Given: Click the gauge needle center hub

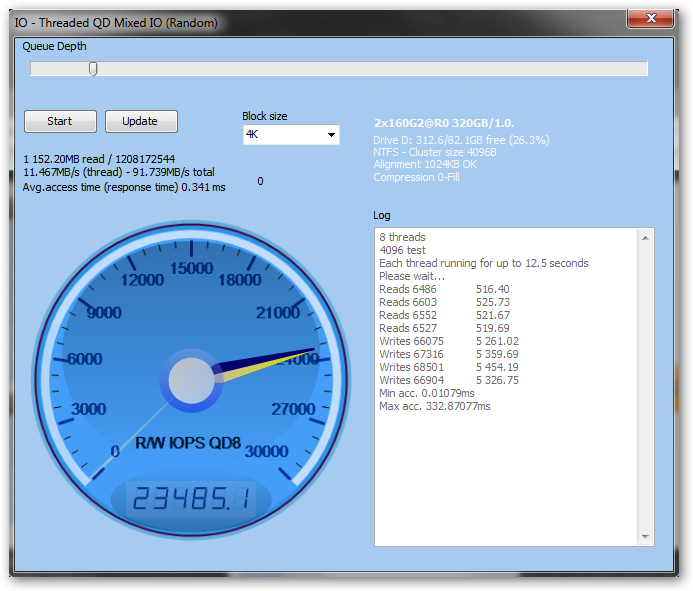Looking at the screenshot, I should 191,380.
